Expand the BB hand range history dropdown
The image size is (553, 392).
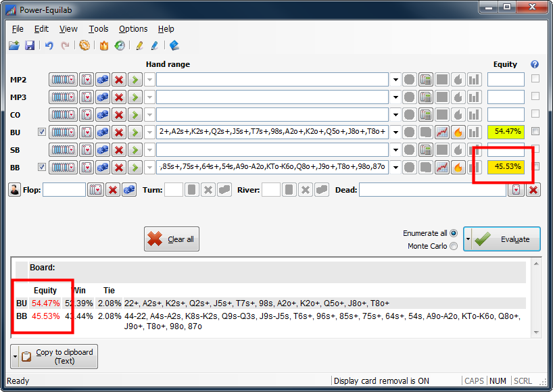click(x=395, y=168)
